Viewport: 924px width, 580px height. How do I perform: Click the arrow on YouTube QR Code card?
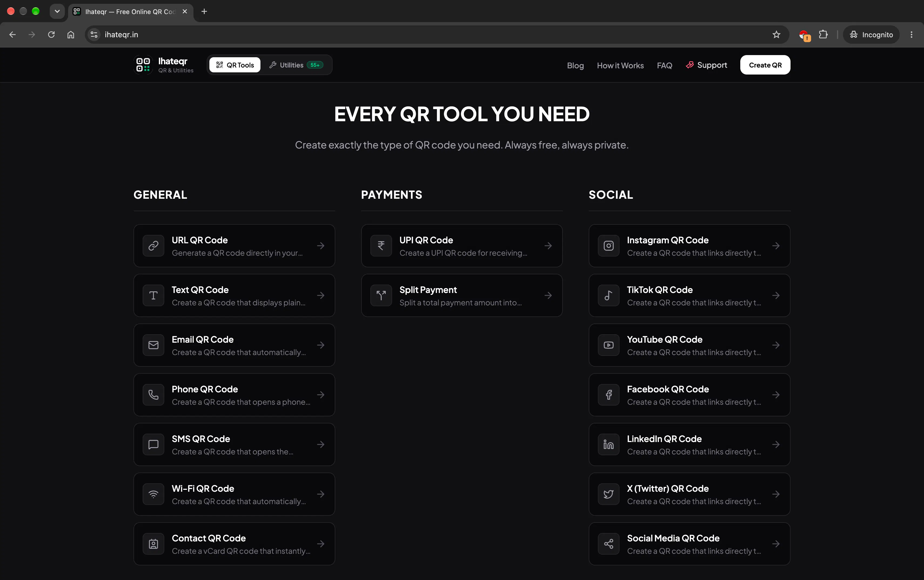click(x=776, y=345)
